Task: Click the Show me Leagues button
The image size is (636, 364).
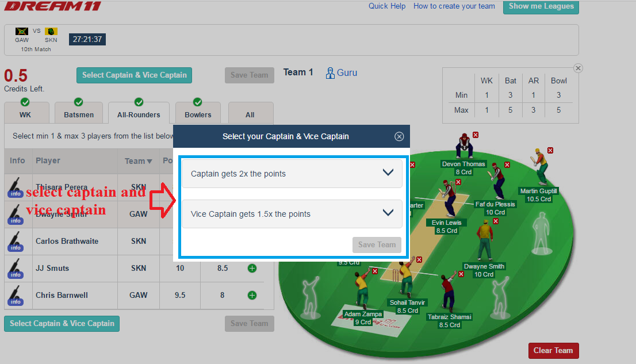Action: pos(541,6)
